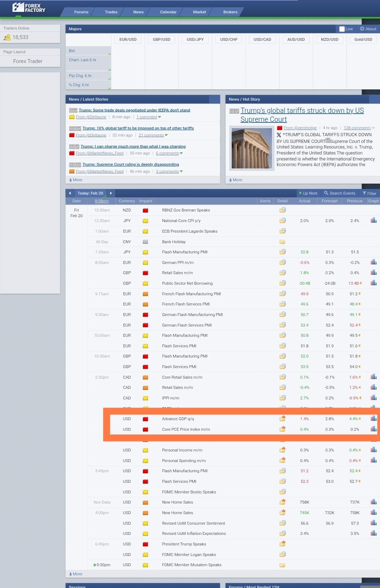Open detail folder for Advance GDP q/q
Screen dimensions: 380x588
(283, 418)
